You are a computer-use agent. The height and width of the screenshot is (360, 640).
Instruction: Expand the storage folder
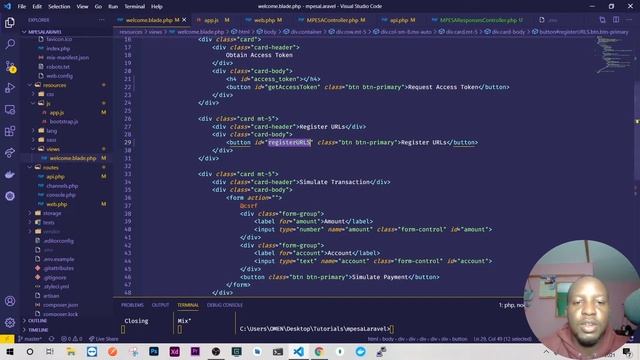click(x=52, y=213)
